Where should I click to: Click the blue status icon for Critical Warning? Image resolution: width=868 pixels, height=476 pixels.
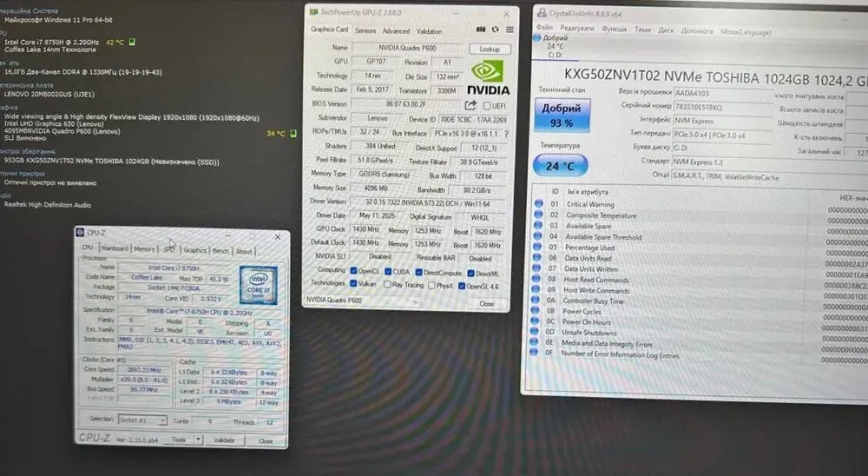[539, 204]
